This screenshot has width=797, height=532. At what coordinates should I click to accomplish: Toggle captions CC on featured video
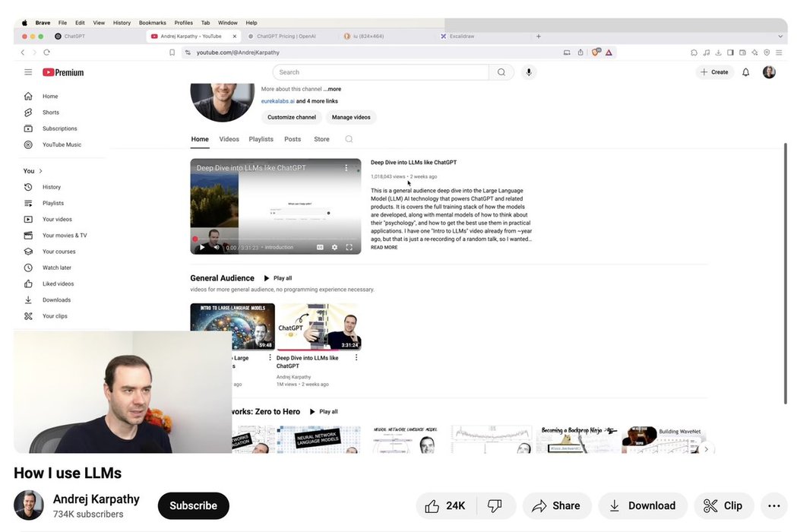(x=320, y=247)
